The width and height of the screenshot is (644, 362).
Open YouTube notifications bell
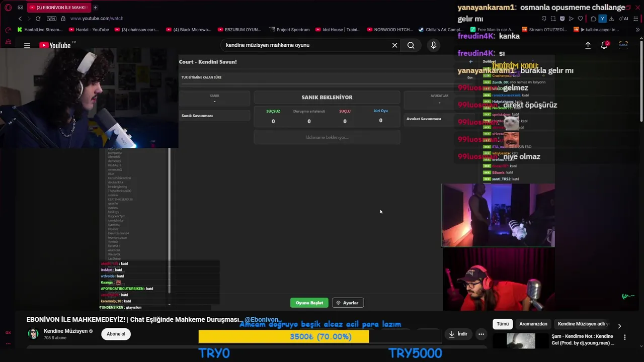click(x=604, y=45)
